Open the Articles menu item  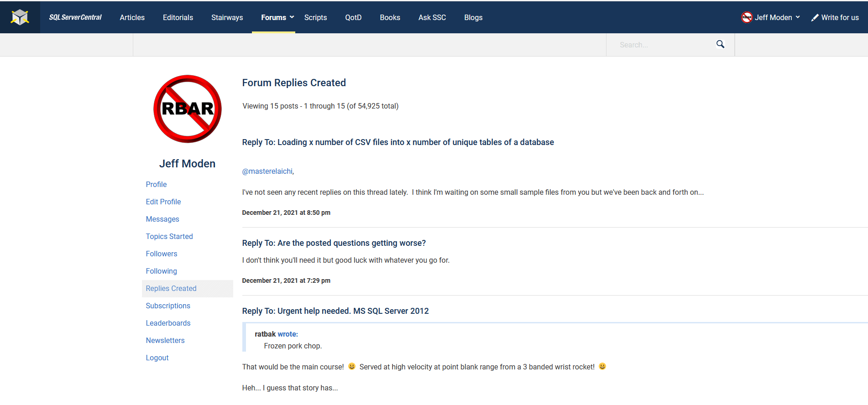(132, 17)
